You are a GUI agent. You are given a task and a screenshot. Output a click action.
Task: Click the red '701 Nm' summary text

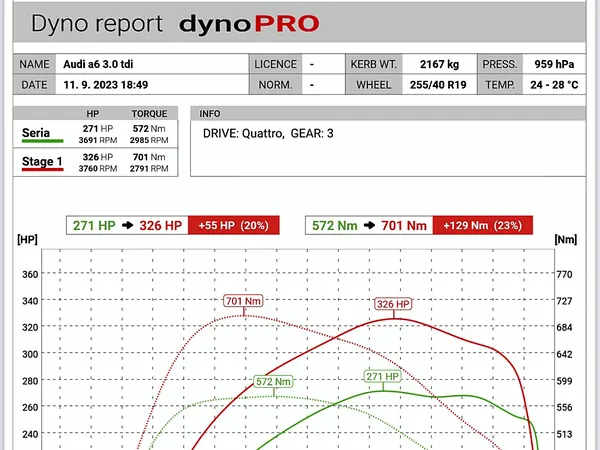point(404,225)
